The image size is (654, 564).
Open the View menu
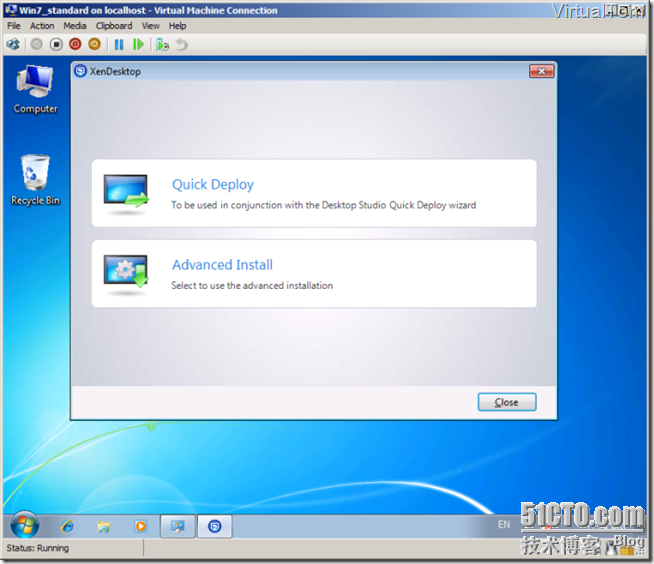pos(151,26)
